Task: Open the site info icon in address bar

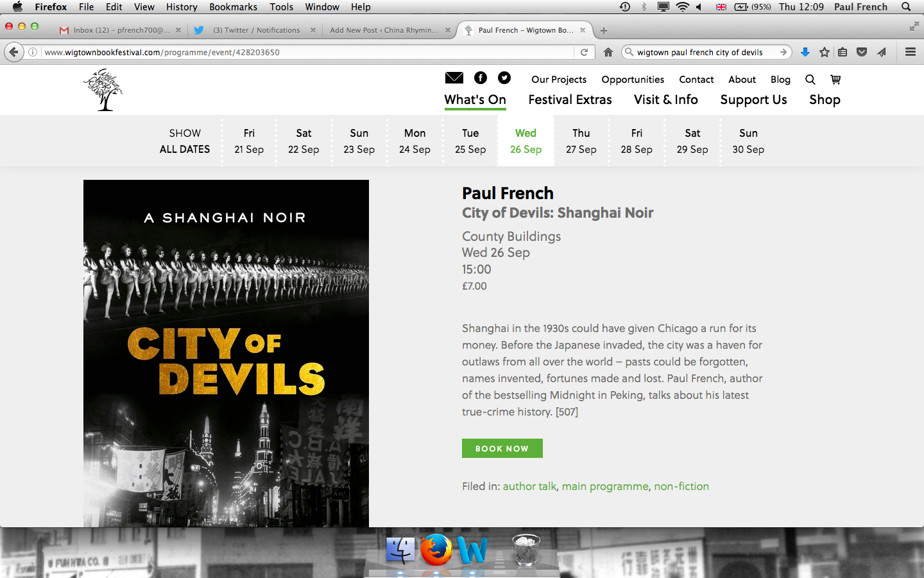Action: coord(33,52)
